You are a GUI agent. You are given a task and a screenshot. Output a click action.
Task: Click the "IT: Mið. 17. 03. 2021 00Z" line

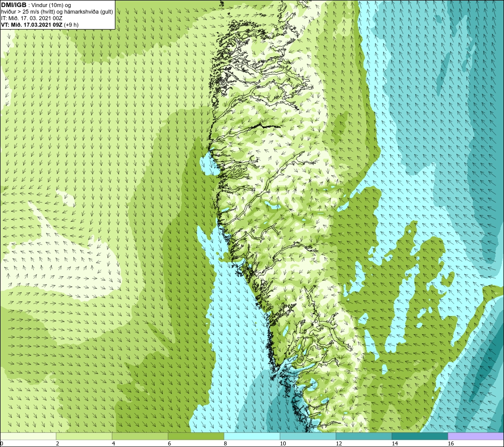tap(32, 18)
